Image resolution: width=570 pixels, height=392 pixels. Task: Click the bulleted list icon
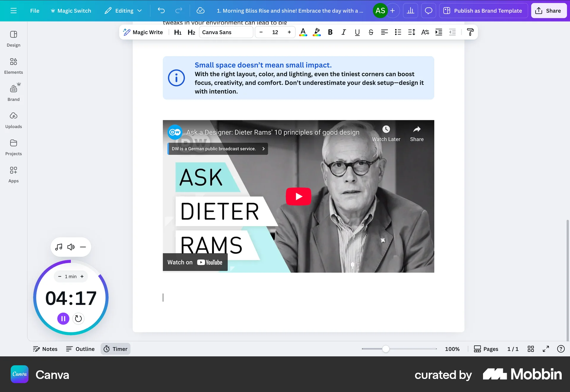[x=398, y=32]
